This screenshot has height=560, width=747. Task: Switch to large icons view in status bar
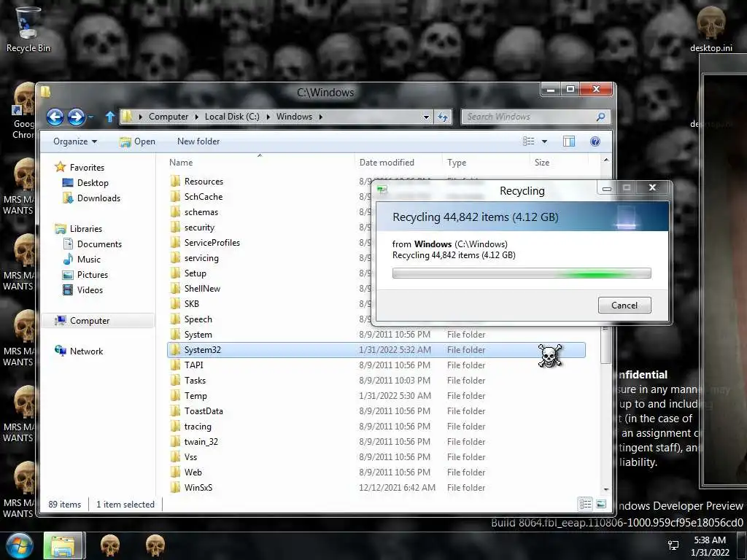tap(601, 504)
